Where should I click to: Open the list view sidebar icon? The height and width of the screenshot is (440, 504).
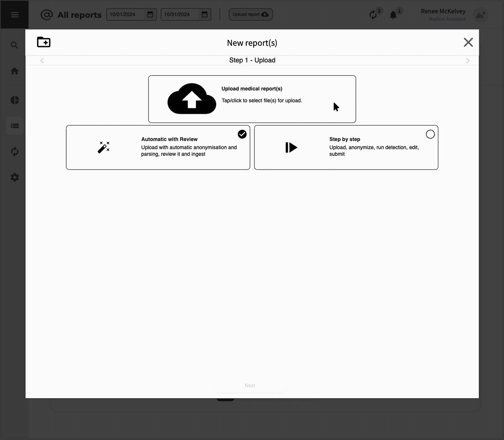[x=15, y=126]
